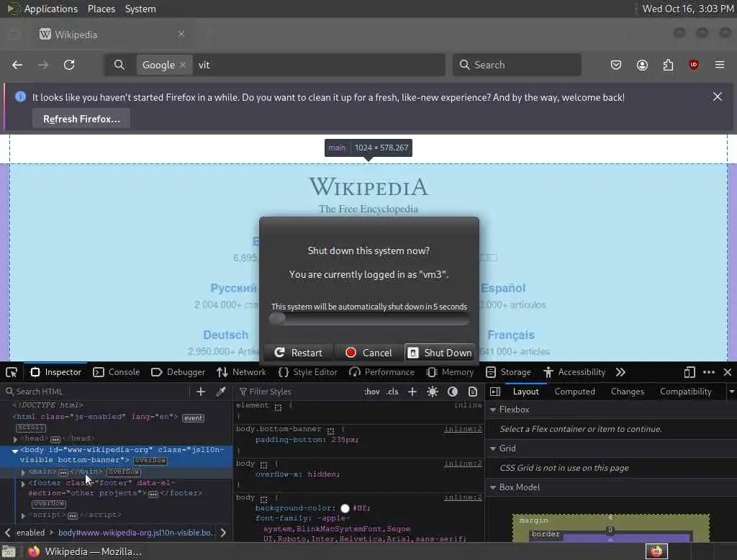Click the shutdown countdown progress bar
The width and height of the screenshot is (737, 560).
pyautogui.click(x=369, y=320)
